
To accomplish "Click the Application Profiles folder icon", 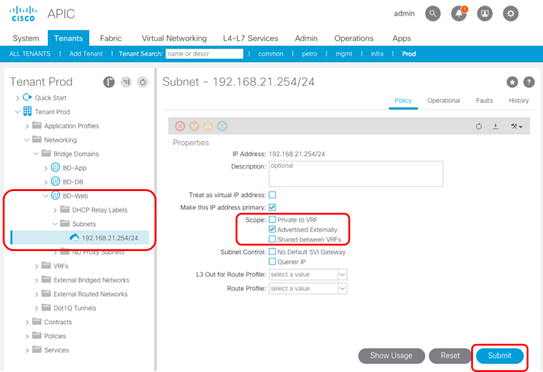I will click(x=37, y=125).
